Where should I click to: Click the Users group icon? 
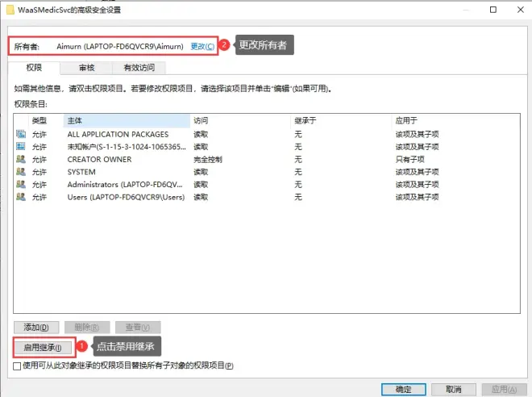click(x=21, y=197)
